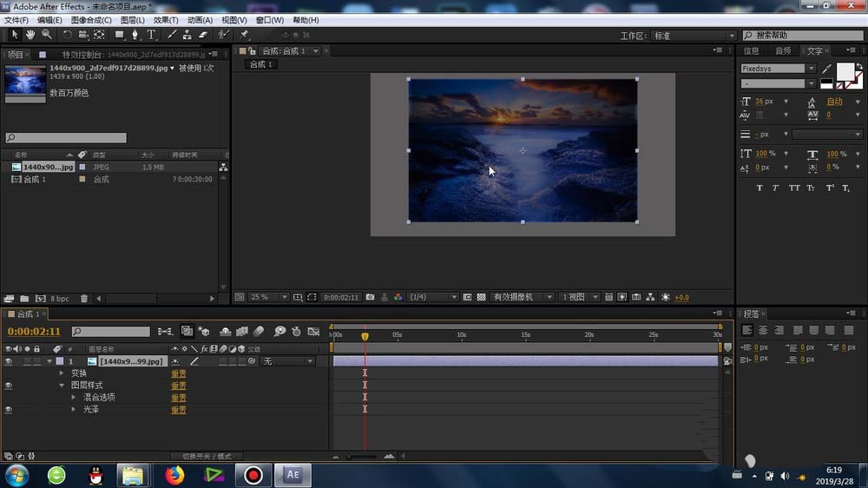
Task: Select the Zoom magnifier tool
Action: pyautogui.click(x=46, y=35)
